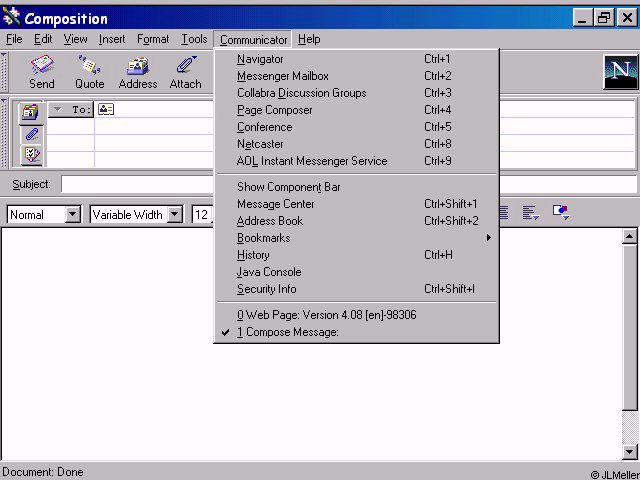Open the font size 12 box
The height and width of the screenshot is (480, 640).
(x=202, y=214)
